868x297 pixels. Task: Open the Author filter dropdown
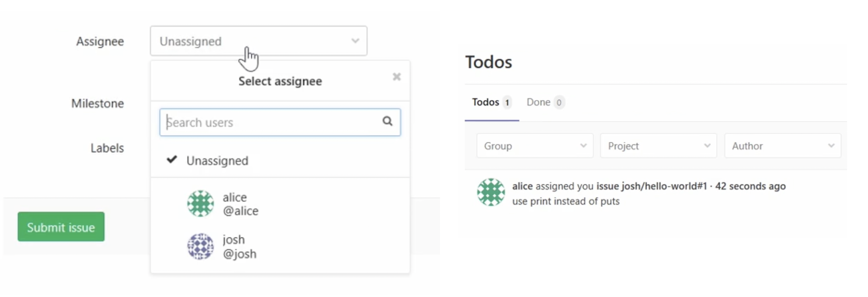783,146
